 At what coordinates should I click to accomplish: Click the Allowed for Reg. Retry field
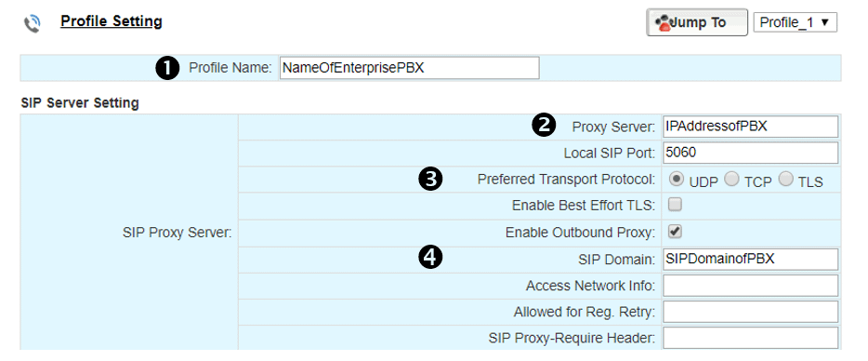751,313
